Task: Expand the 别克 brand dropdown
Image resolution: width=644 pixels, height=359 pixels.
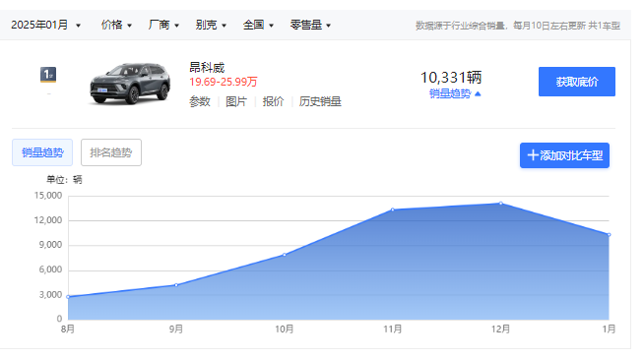Action: point(211,25)
